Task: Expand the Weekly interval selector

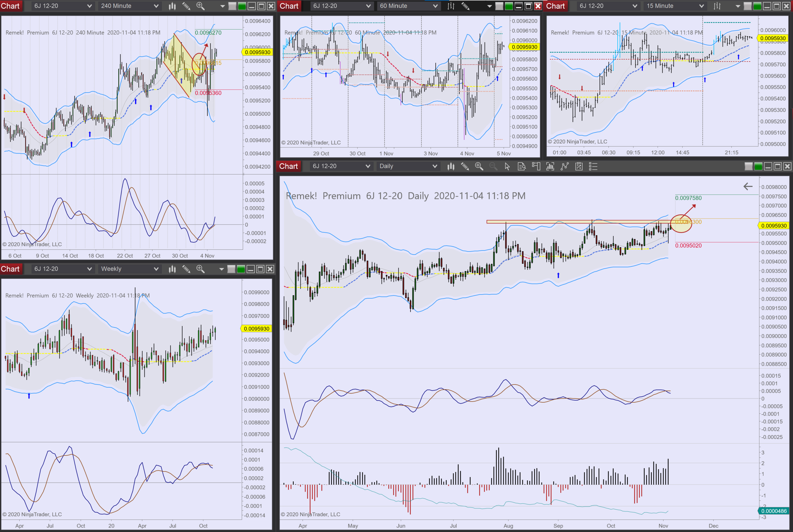Action: [x=129, y=269]
